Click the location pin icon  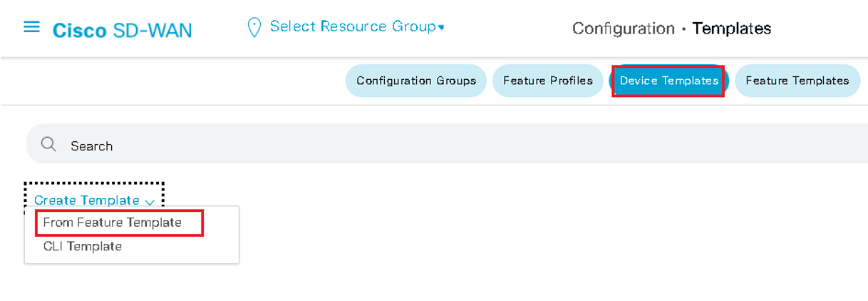[254, 28]
